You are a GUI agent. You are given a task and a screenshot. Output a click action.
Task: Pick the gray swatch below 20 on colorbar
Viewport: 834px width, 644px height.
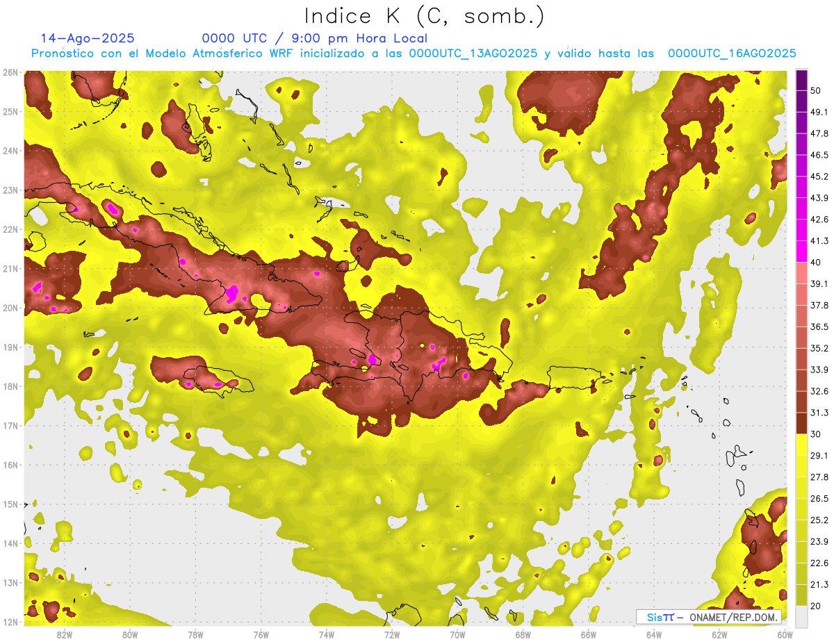pyautogui.click(x=801, y=617)
